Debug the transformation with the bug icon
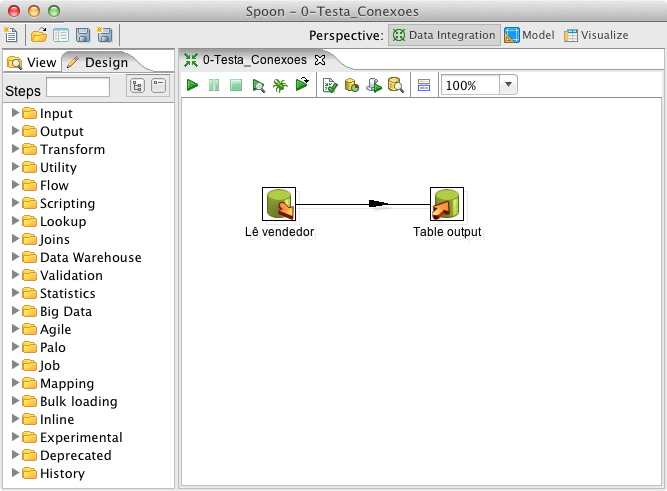Viewport: 667px width, 491px height. [280, 86]
